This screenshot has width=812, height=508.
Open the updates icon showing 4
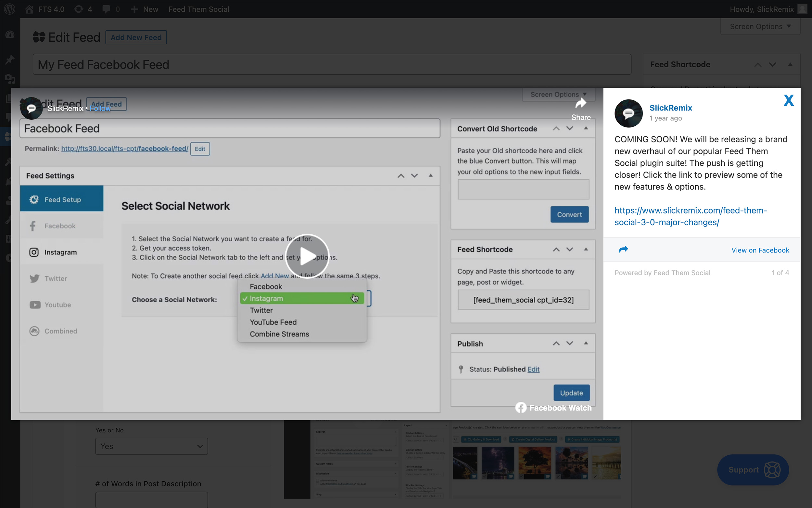[x=83, y=9]
